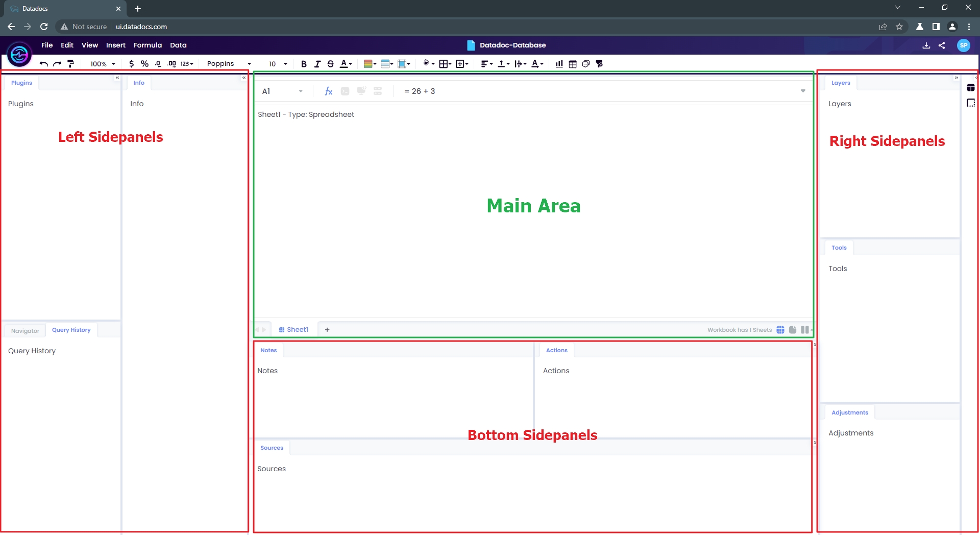Click the grid view icon near Workbook sheets
The width and height of the screenshot is (980, 535).
coord(781,329)
